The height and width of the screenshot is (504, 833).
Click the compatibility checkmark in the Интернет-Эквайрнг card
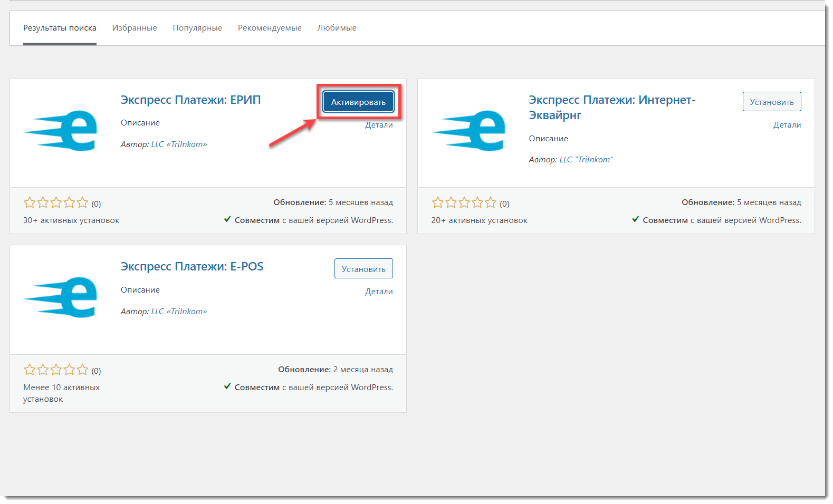pyautogui.click(x=636, y=219)
